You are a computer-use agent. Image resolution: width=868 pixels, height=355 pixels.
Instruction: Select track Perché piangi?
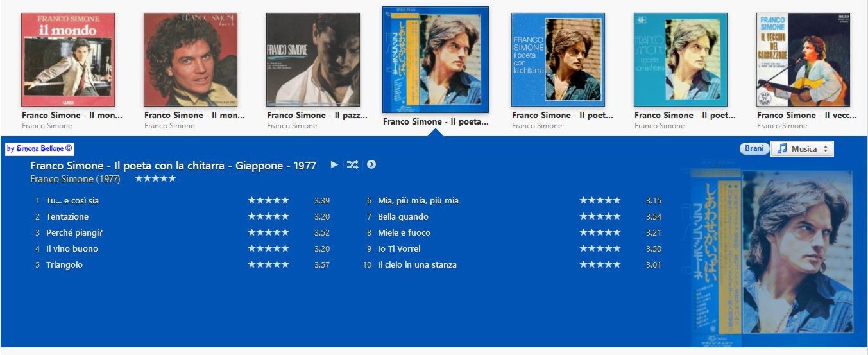point(74,232)
